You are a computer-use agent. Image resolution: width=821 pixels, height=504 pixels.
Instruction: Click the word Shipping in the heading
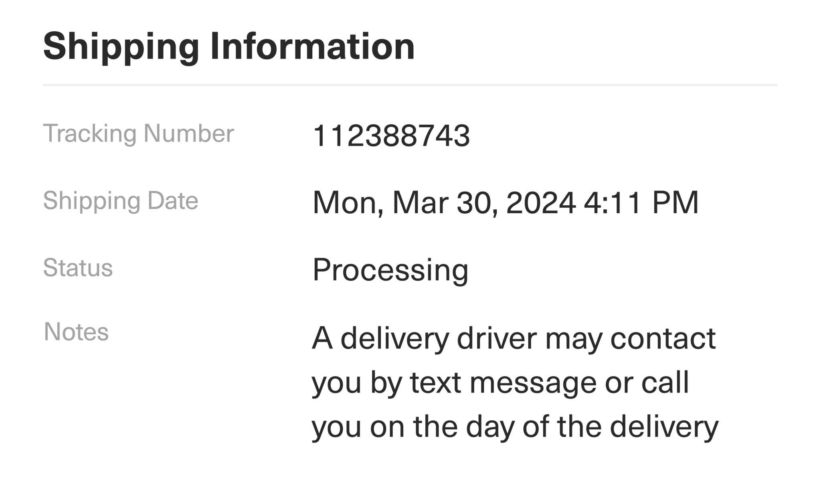121,47
